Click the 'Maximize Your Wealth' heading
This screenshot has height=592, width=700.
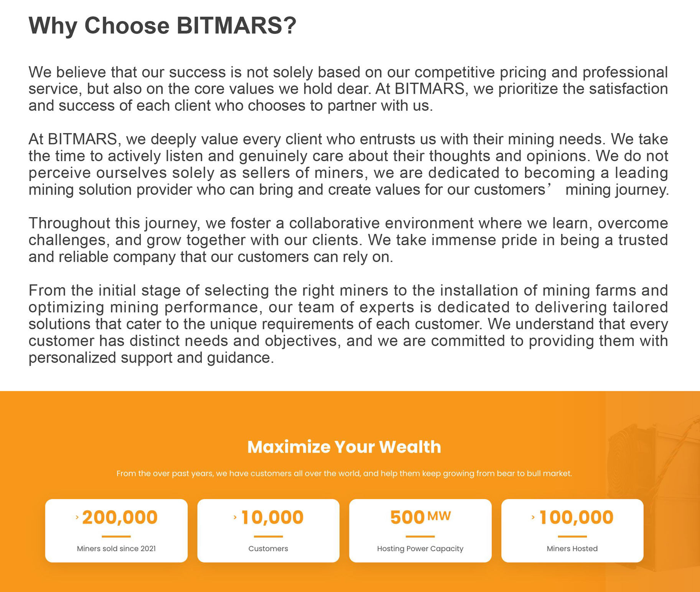(344, 447)
